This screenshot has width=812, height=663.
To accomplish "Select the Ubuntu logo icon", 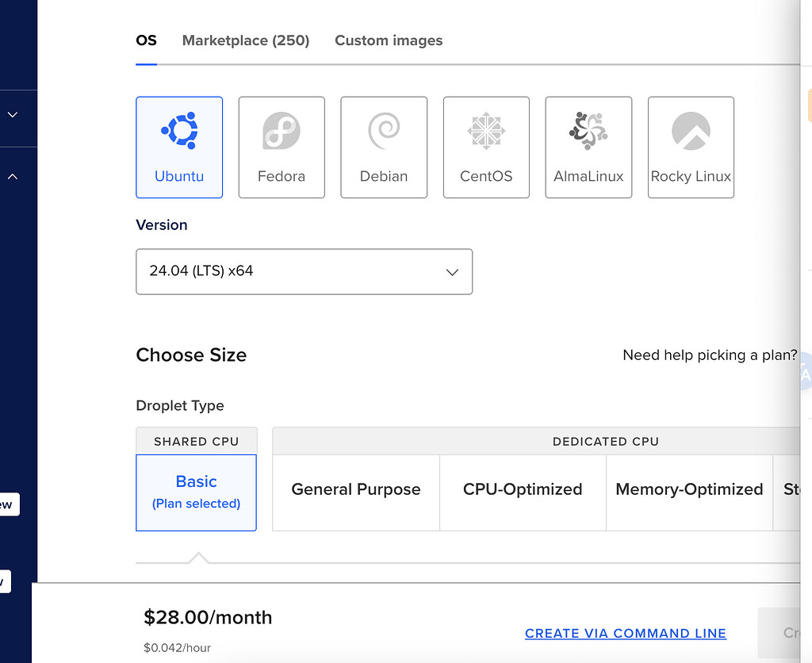I will [x=179, y=131].
